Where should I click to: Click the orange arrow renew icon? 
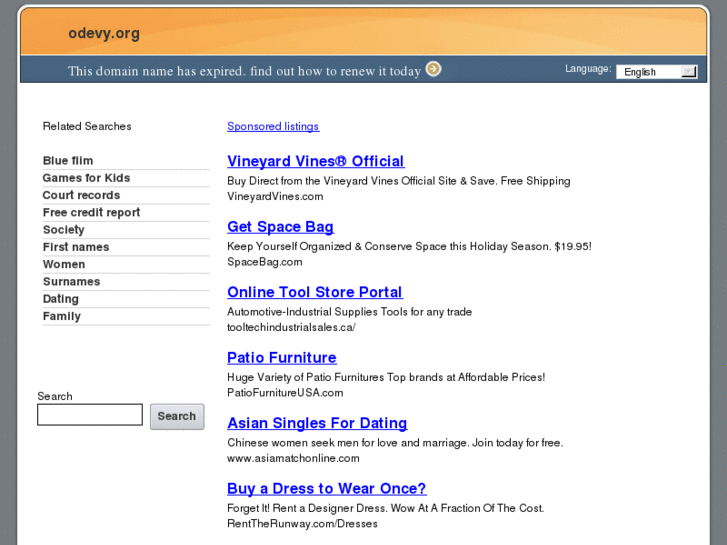(433, 69)
